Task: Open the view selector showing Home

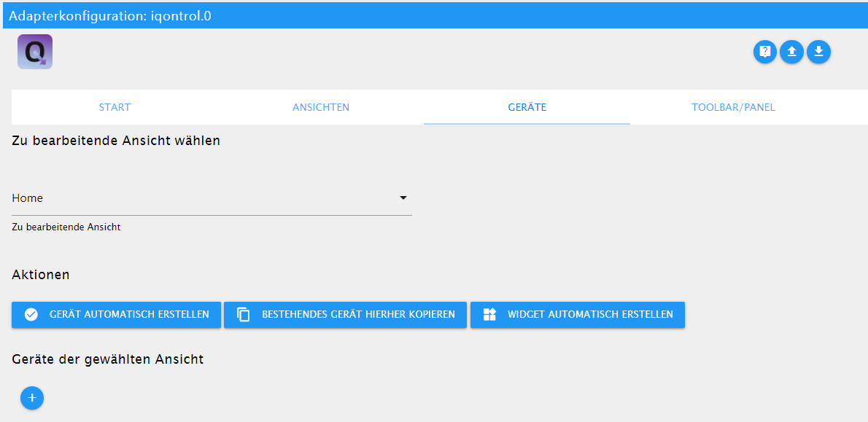Action: point(204,198)
